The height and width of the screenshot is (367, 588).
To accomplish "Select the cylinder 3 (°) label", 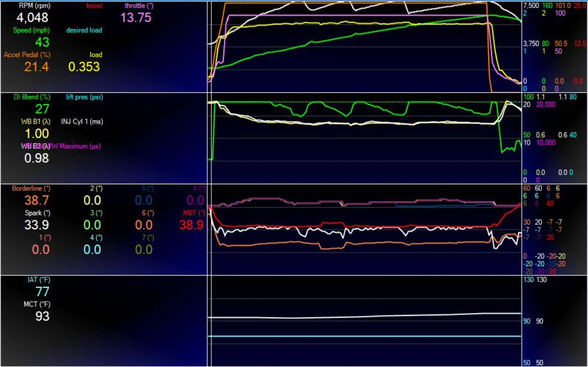I will click(x=96, y=213).
